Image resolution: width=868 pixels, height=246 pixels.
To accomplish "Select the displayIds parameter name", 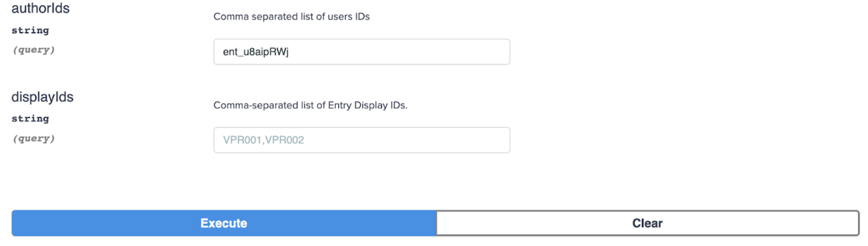I will coord(42,97).
